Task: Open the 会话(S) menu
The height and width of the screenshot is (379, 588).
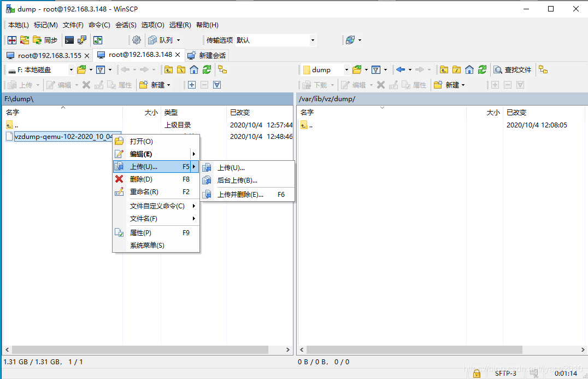Action: coord(126,25)
